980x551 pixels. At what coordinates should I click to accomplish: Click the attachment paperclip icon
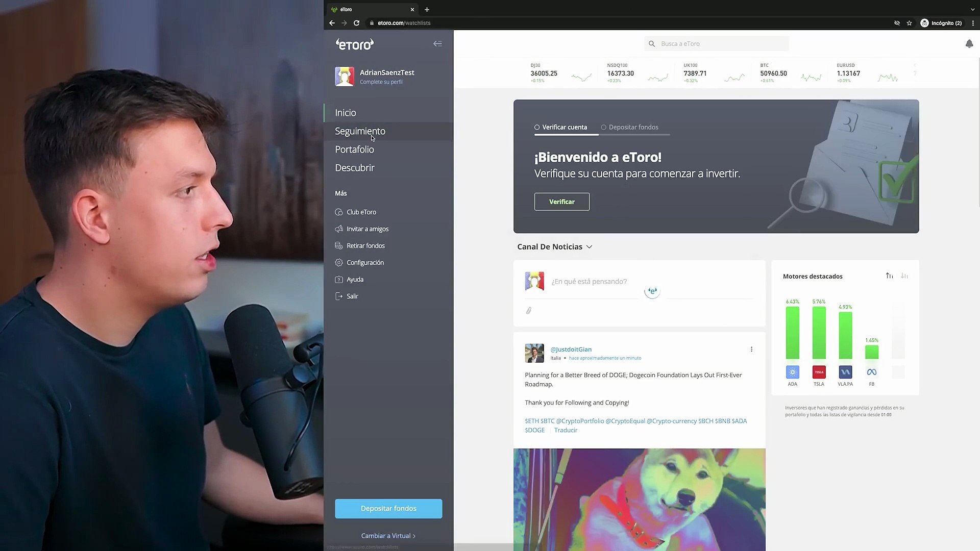coord(529,311)
